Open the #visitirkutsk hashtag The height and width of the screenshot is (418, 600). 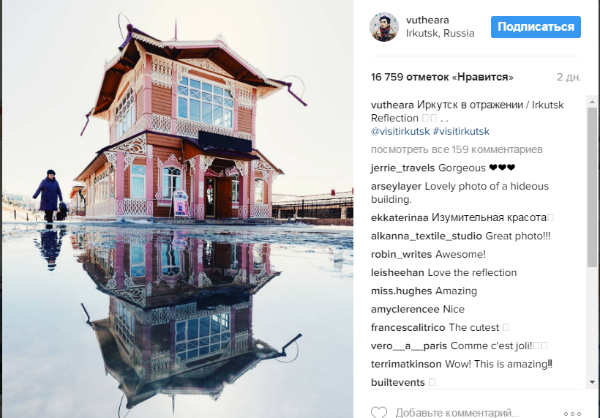pos(461,131)
